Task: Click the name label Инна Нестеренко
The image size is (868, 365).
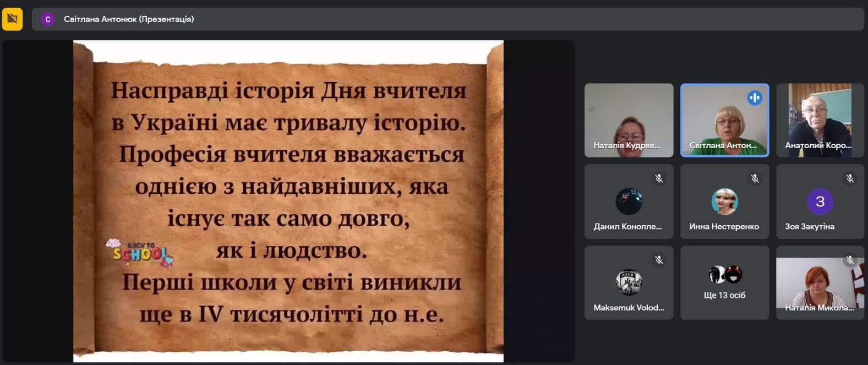Action: coord(724,227)
